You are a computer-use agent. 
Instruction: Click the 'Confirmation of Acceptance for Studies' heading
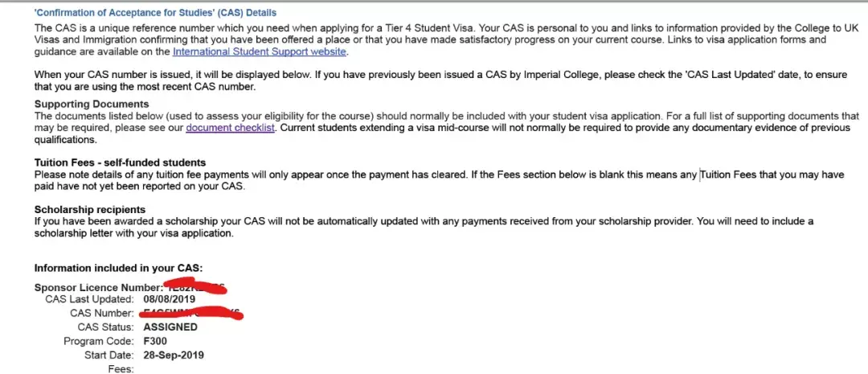click(x=155, y=14)
